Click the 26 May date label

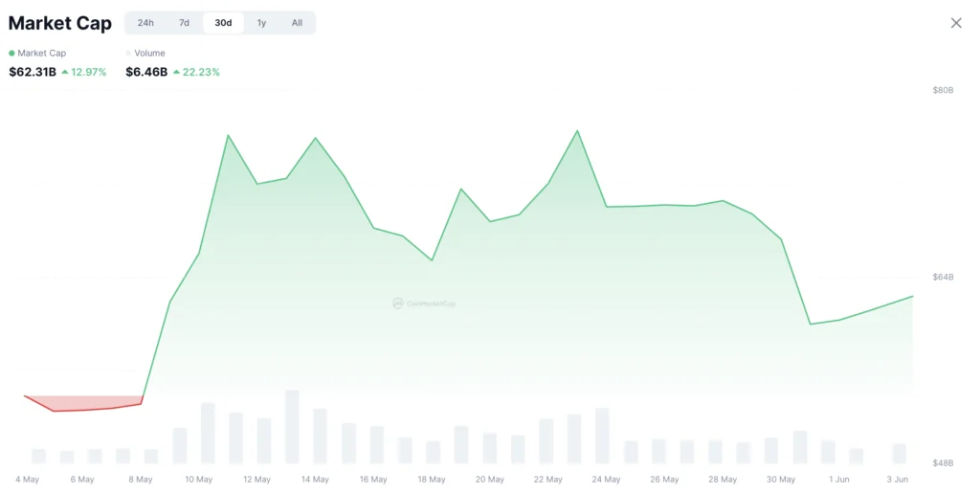coord(664,480)
